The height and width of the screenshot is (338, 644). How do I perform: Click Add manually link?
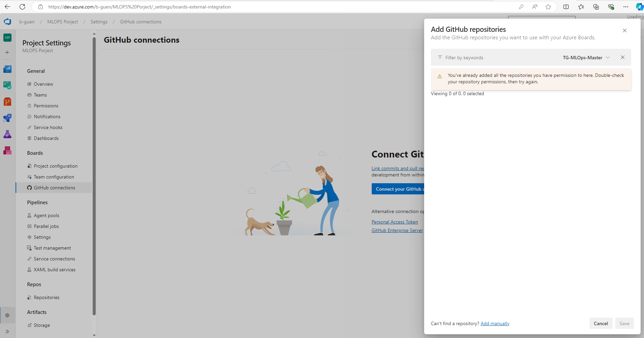click(x=495, y=323)
